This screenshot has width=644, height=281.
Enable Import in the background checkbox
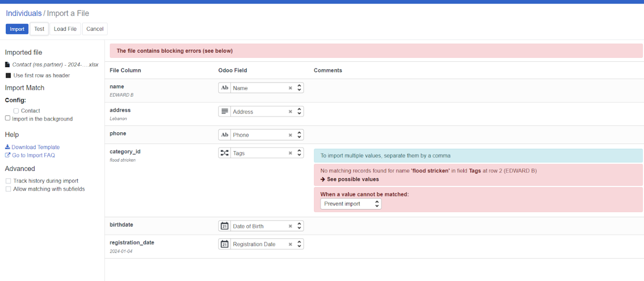tap(8, 118)
